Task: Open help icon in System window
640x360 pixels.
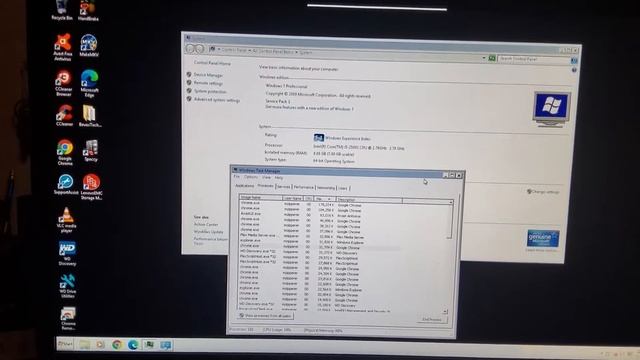Action: (x=574, y=70)
